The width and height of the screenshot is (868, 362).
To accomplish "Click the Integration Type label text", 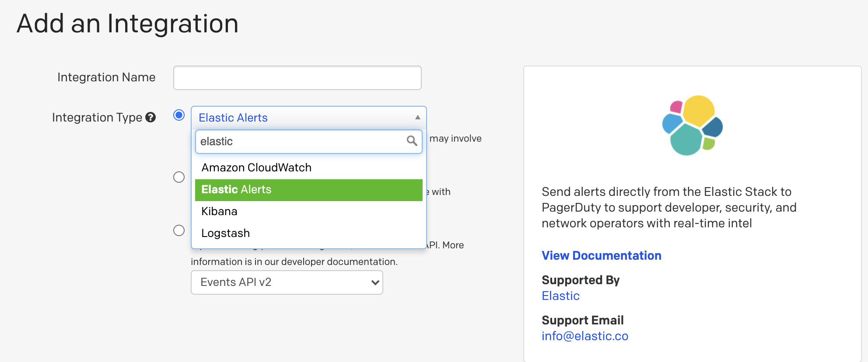I will (x=97, y=118).
